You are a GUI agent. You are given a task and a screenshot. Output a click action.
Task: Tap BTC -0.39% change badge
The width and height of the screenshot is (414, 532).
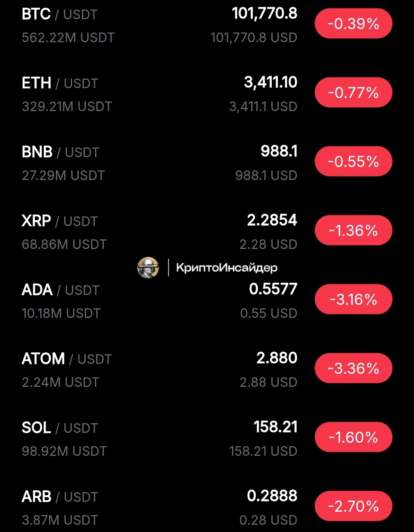353,24
